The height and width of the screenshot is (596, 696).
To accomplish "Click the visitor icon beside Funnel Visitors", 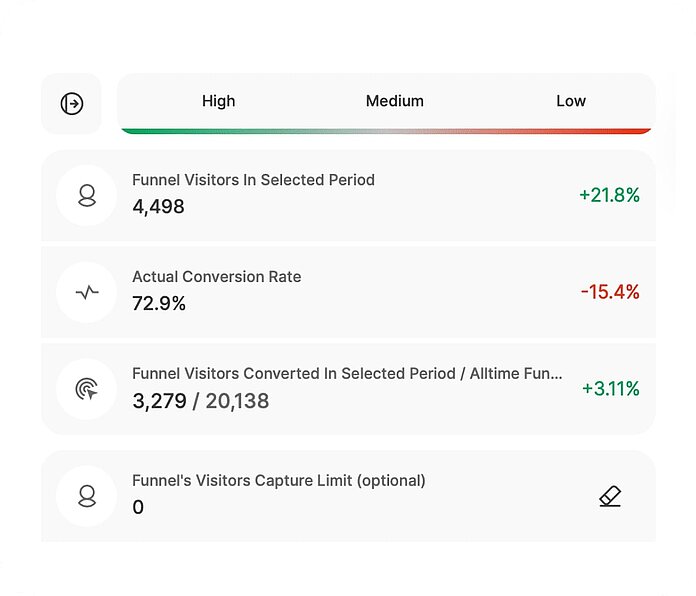I will point(87,195).
